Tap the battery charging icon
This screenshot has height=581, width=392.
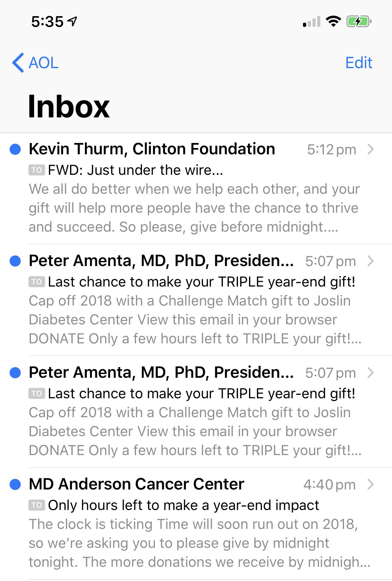359,21
